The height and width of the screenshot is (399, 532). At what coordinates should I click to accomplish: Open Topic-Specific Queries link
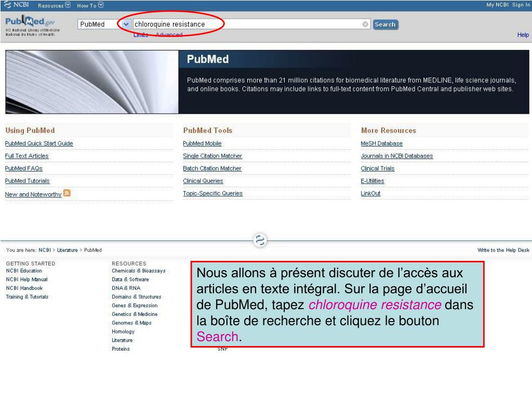pos(212,193)
